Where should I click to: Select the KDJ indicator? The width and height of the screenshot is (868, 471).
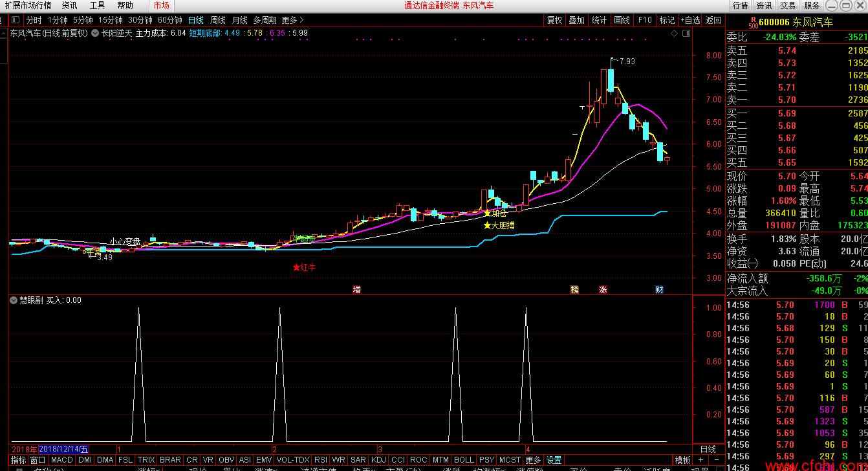click(379, 460)
